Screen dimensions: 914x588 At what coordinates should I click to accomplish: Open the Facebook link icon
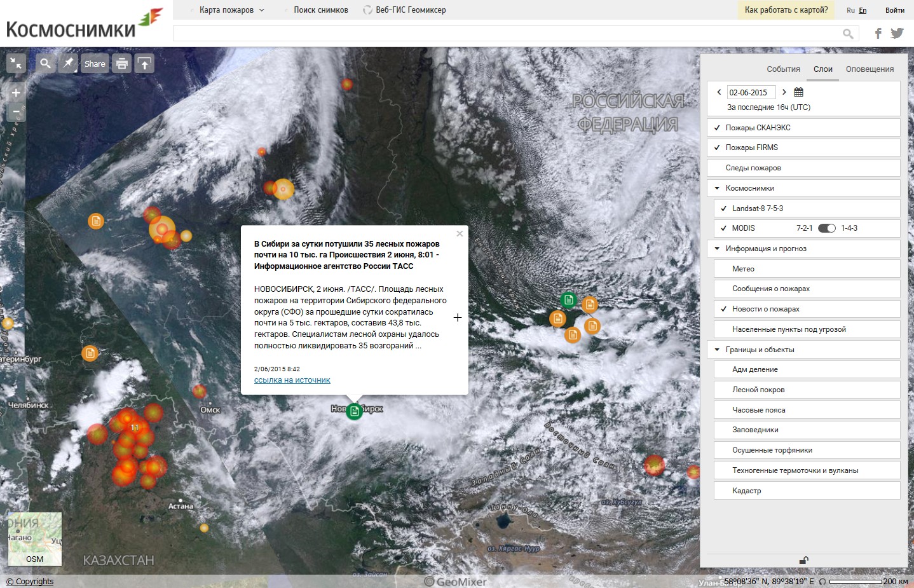(878, 33)
